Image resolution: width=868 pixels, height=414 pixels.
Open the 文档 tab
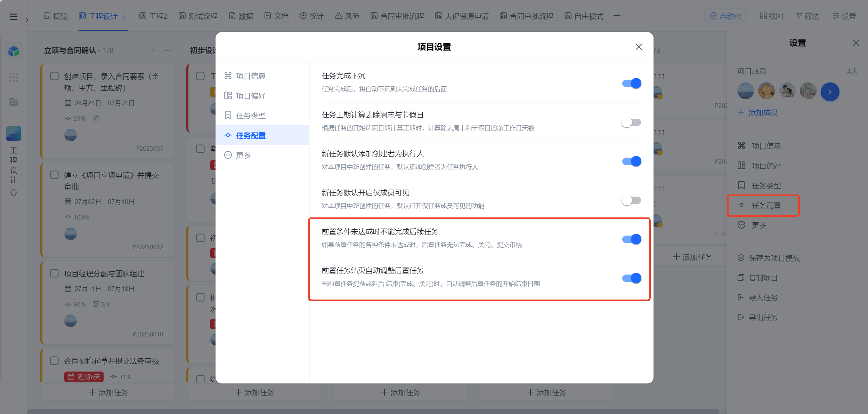coord(276,16)
